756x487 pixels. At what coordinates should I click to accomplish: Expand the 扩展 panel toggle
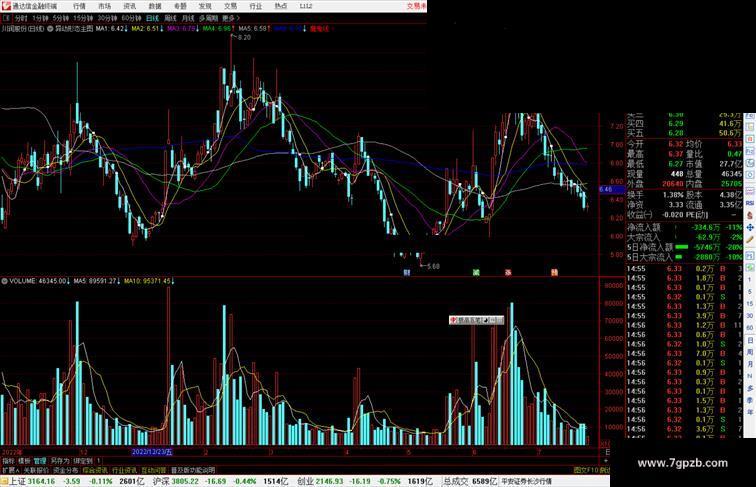tap(10, 470)
